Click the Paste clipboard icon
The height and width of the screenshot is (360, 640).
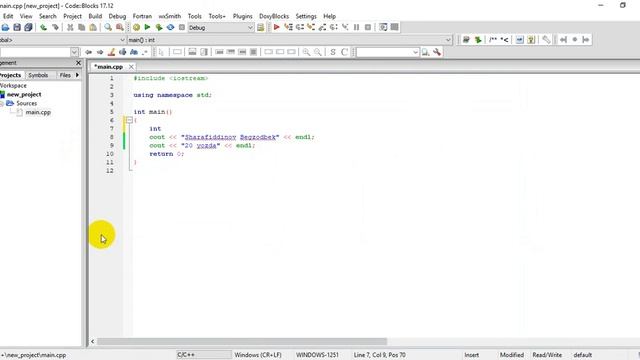[x=93, y=27]
